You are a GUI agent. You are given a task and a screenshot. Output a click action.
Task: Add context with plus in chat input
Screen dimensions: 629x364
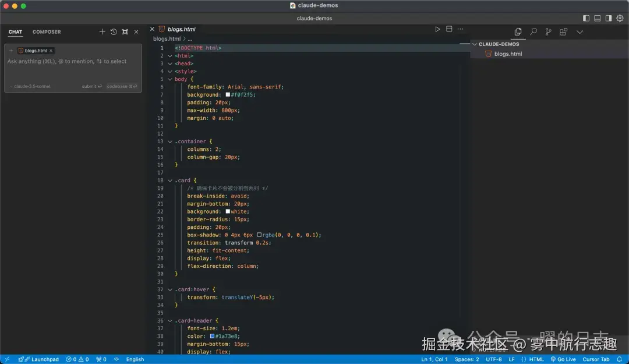pyautogui.click(x=11, y=51)
